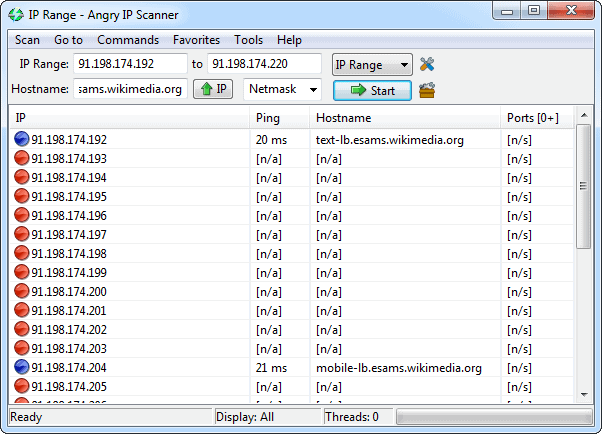Click the IP button with up arrow
602x434 pixels.
[x=213, y=89]
